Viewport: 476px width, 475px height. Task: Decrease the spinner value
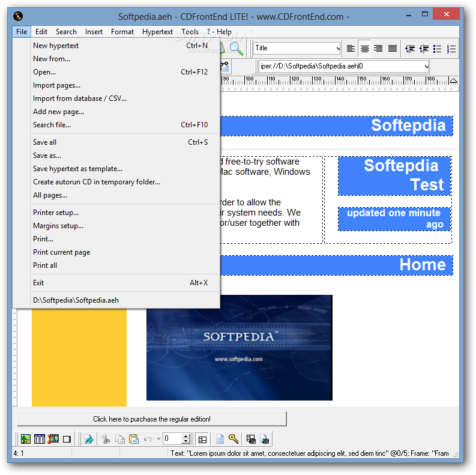pos(186,441)
